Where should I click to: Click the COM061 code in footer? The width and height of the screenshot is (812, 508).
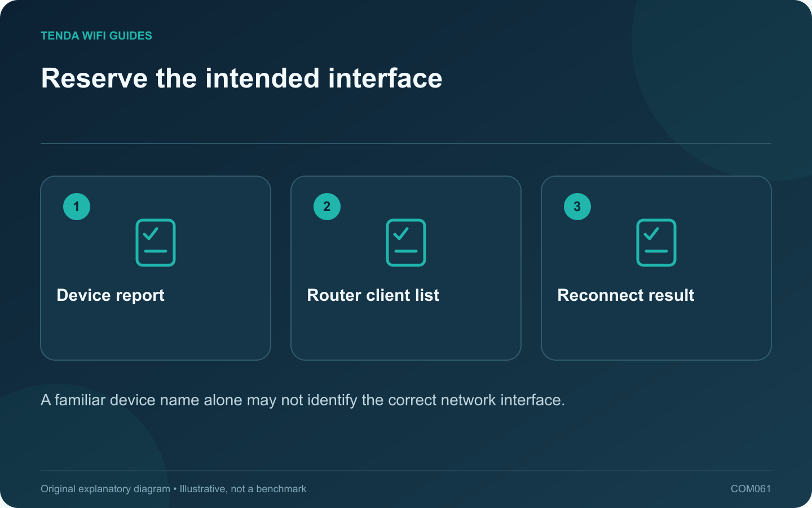(751, 489)
